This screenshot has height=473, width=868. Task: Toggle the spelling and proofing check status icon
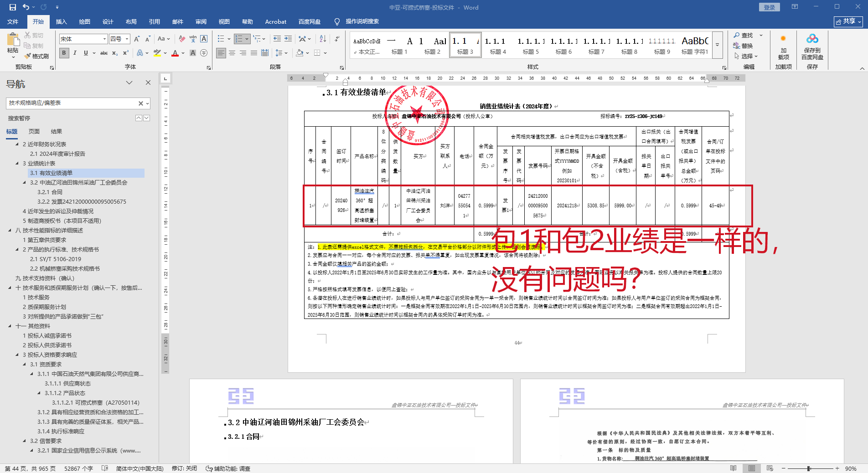(105, 468)
